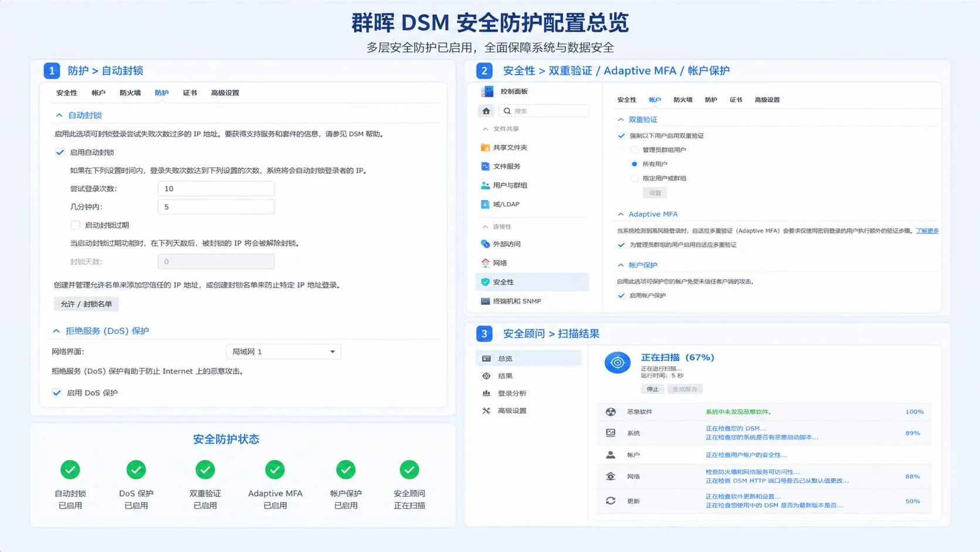Click the 100% malware scan progress value
The height and width of the screenshot is (552, 980).
tap(914, 412)
